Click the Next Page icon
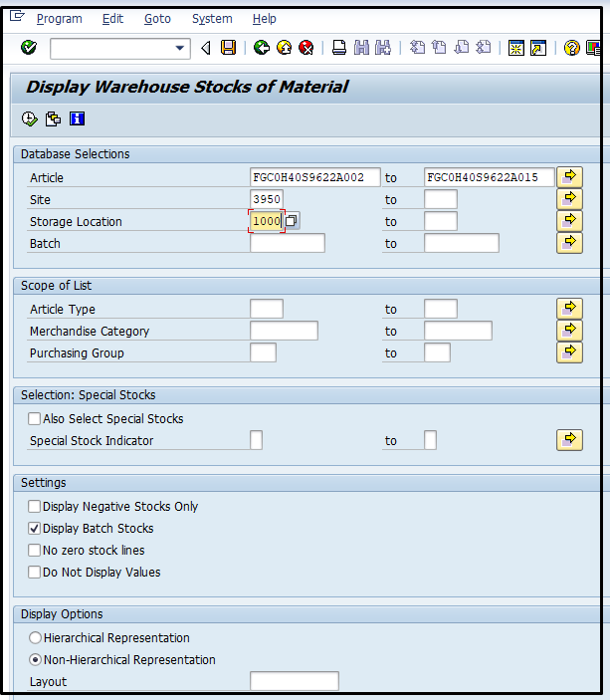Viewport: 610px width, 700px height. click(x=462, y=48)
